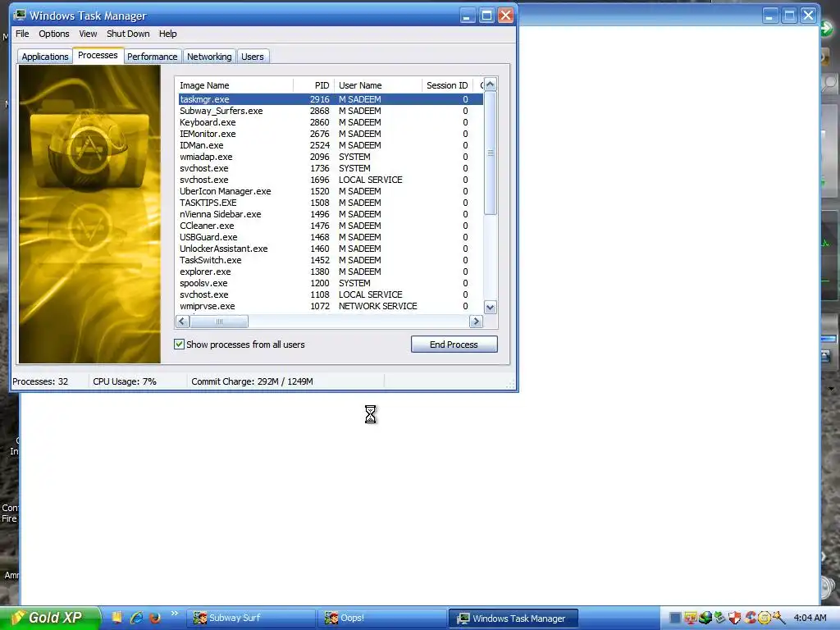The width and height of the screenshot is (840, 630).
Task: Open the View menu
Action: (x=88, y=34)
